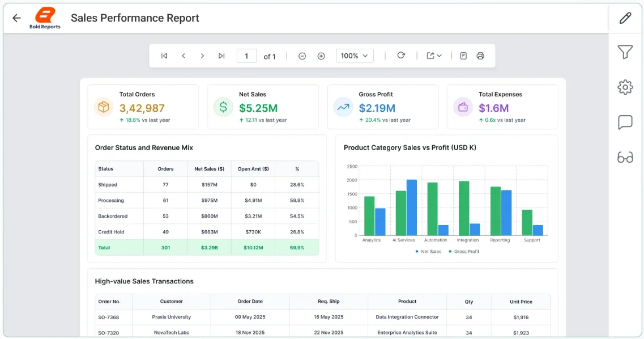Click the $1.6M total expenses value
The image size is (644, 339).
point(494,108)
